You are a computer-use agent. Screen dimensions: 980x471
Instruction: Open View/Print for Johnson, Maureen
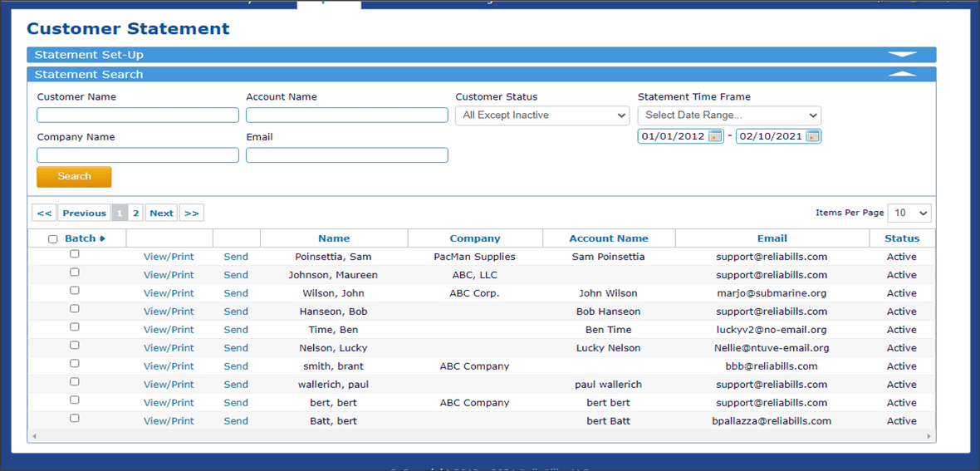coord(169,275)
